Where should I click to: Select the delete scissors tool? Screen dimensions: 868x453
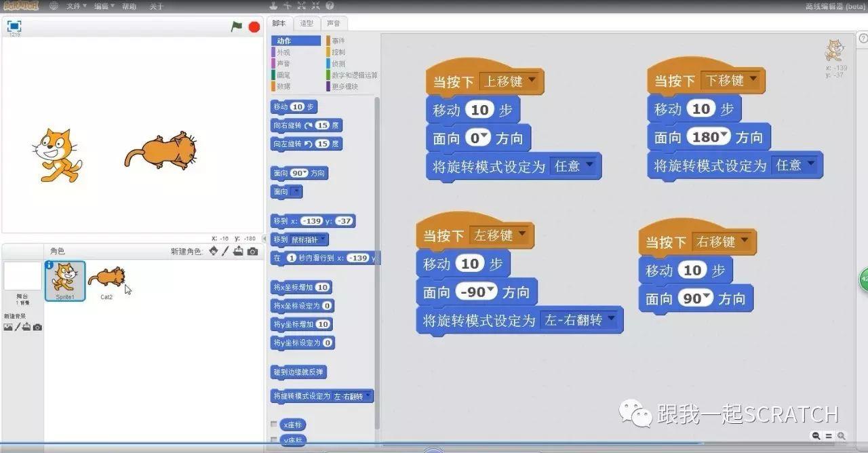tap(288, 5)
